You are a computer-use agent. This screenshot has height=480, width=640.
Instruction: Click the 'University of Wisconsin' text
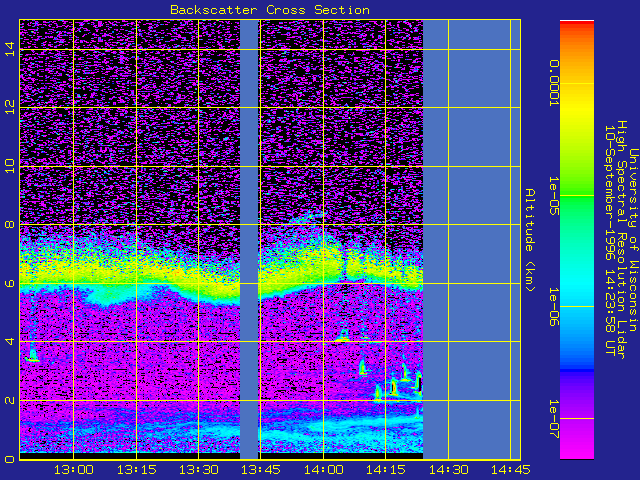[x=633, y=240]
